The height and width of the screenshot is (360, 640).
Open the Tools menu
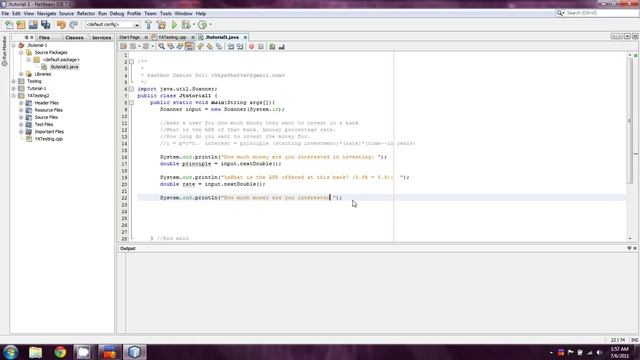click(166, 13)
